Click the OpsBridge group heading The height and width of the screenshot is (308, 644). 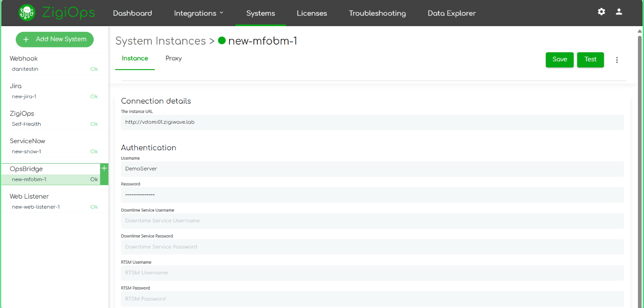tap(26, 169)
